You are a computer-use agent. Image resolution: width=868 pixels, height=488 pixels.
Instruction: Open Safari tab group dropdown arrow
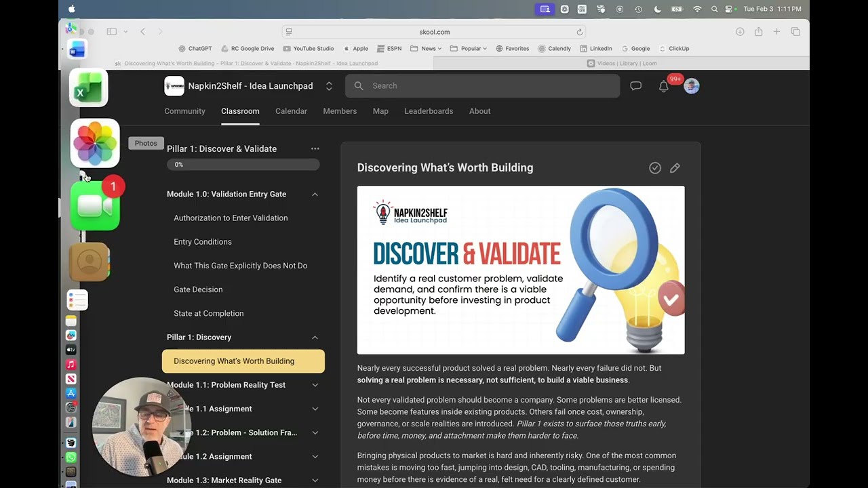tap(125, 32)
